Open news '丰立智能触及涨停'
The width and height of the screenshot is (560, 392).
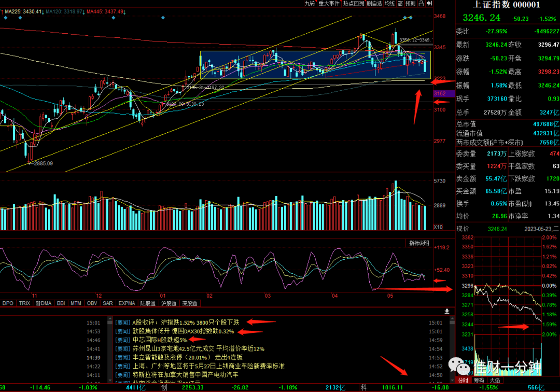(187, 357)
